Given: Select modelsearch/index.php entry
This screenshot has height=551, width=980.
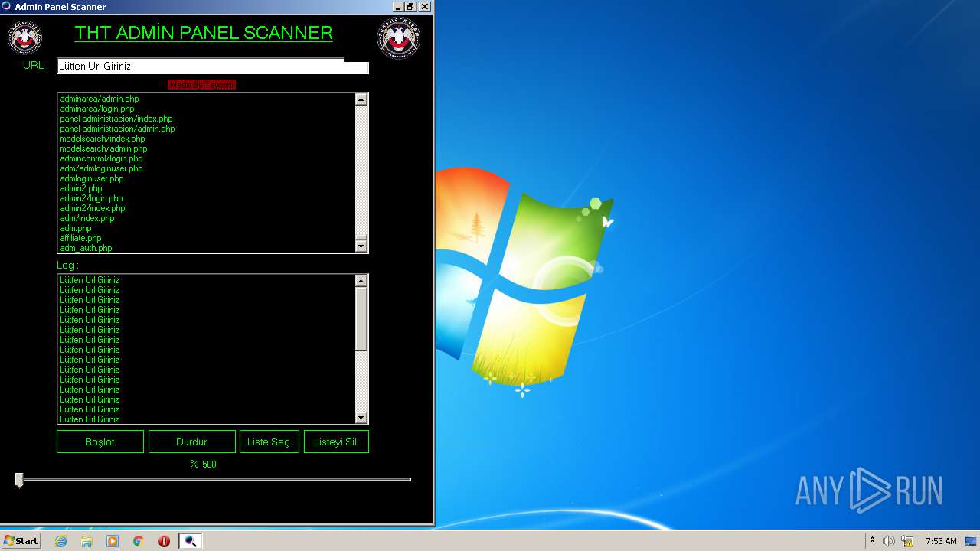Looking at the screenshot, I should [x=103, y=139].
